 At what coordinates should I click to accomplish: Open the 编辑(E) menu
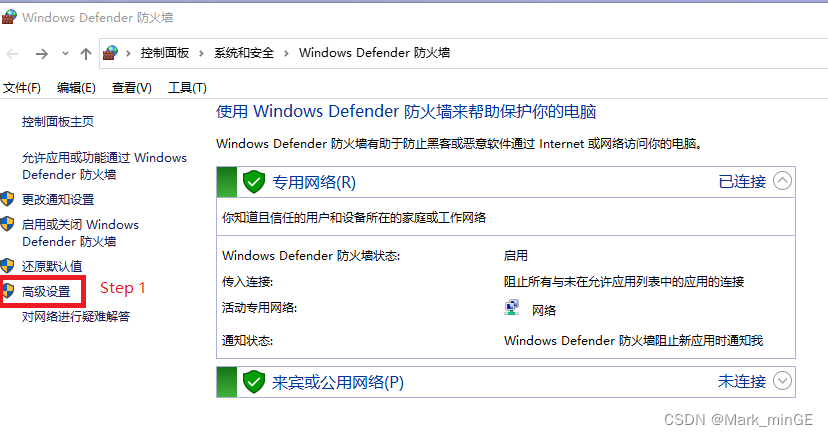(x=76, y=88)
